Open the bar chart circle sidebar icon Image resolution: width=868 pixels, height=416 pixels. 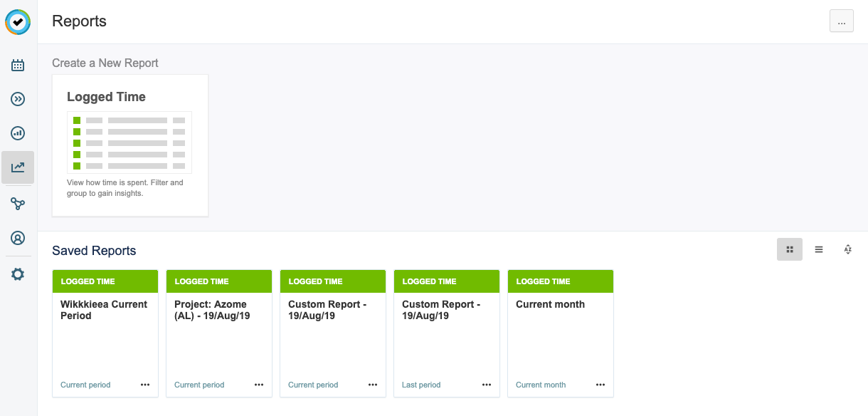[x=18, y=133]
